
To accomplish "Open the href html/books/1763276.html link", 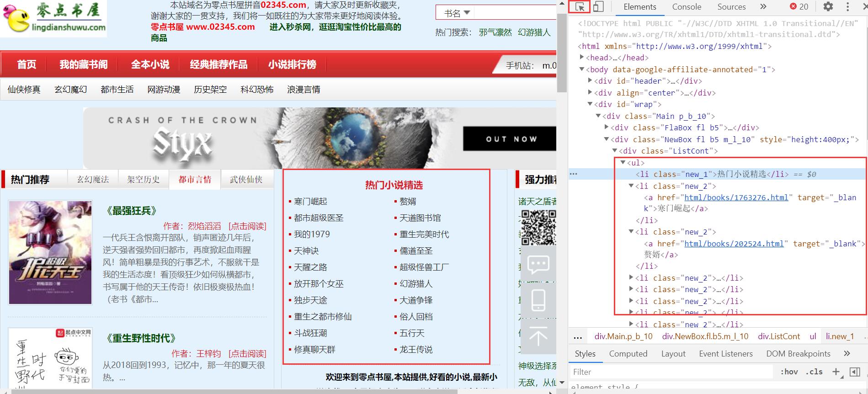I will [736, 197].
